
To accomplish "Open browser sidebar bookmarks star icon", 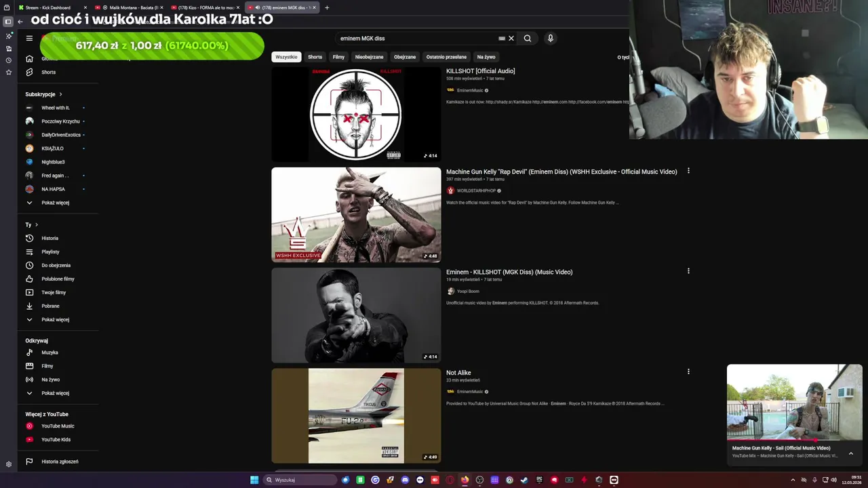I will [x=8, y=72].
